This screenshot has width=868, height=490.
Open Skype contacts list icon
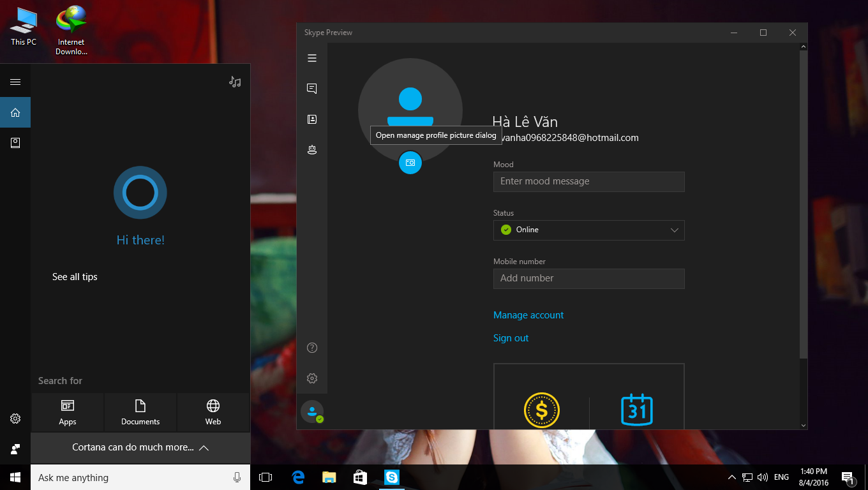coord(312,119)
